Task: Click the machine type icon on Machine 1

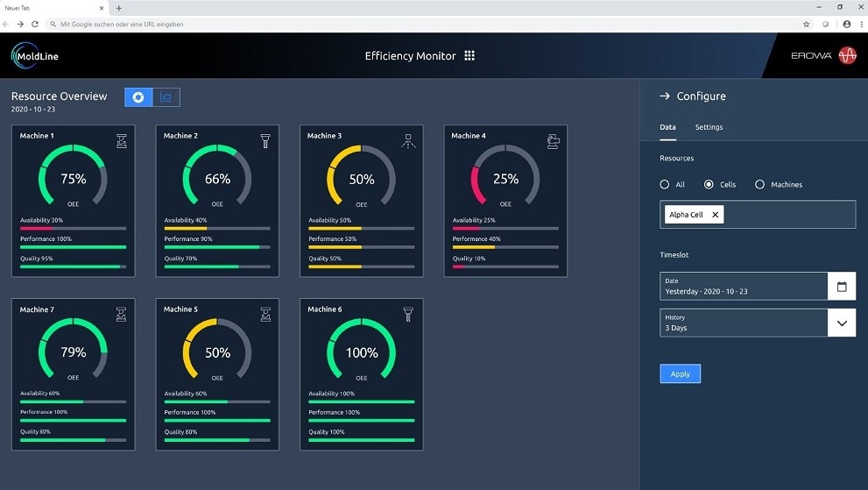Action: tap(122, 141)
